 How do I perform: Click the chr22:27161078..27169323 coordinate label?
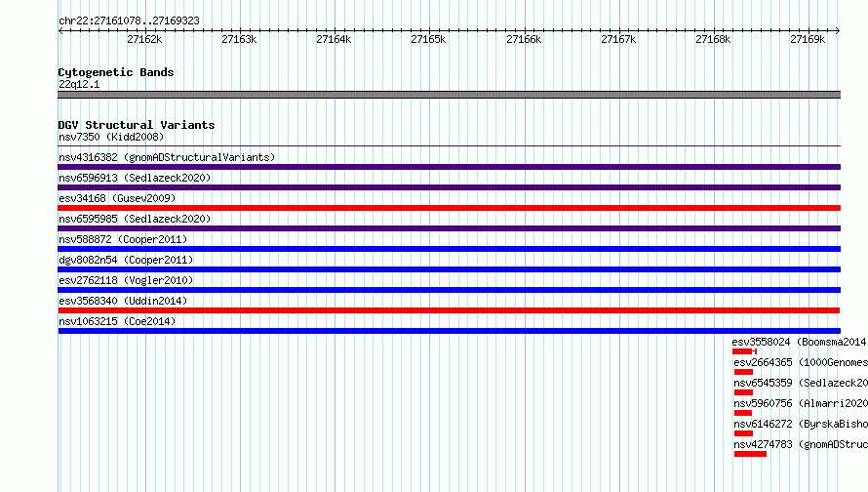129,20
